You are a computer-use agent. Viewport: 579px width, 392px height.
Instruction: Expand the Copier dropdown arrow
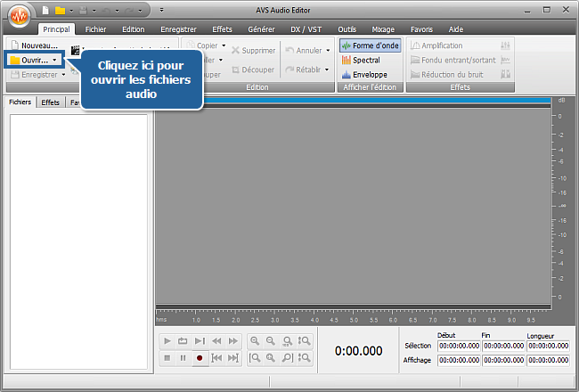(x=224, y=45)
